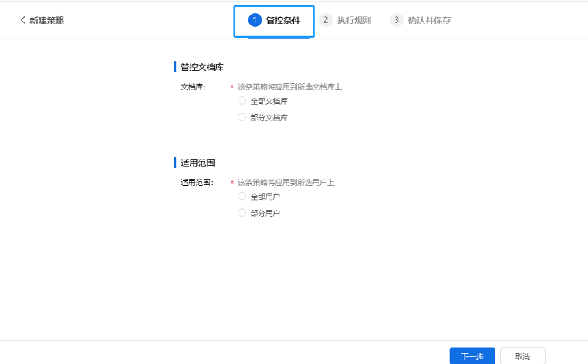The width and height of the screenshot is (588, 364).
Task: Choose the 全部用户 radio option
Action: (242, 196)
